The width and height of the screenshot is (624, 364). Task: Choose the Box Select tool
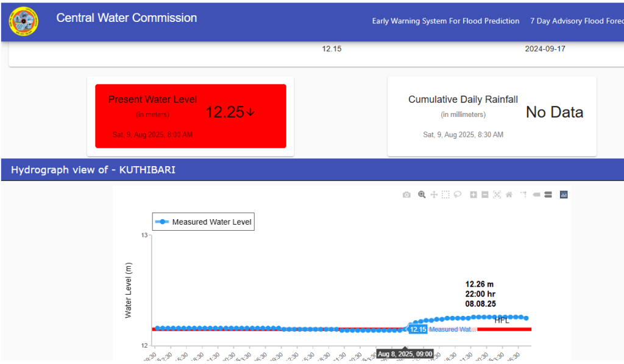[445, 195]
